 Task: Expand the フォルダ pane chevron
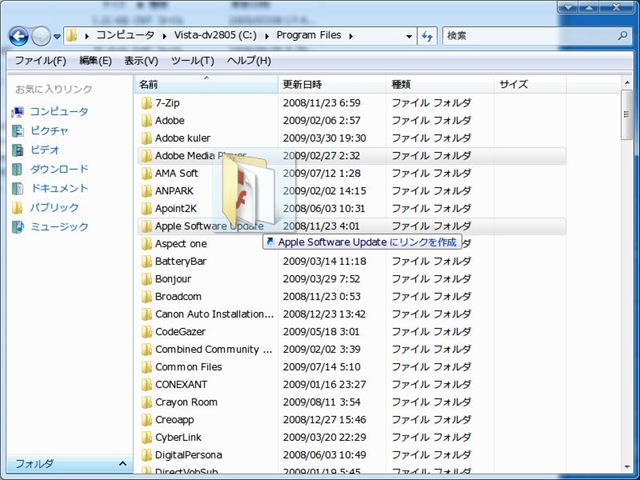[x=122, y=464]
